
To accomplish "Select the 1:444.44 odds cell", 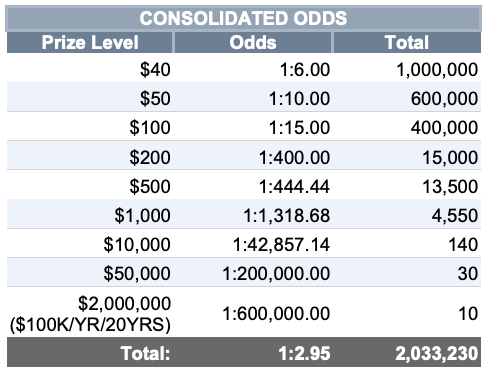I will click(x=253, y=186).
